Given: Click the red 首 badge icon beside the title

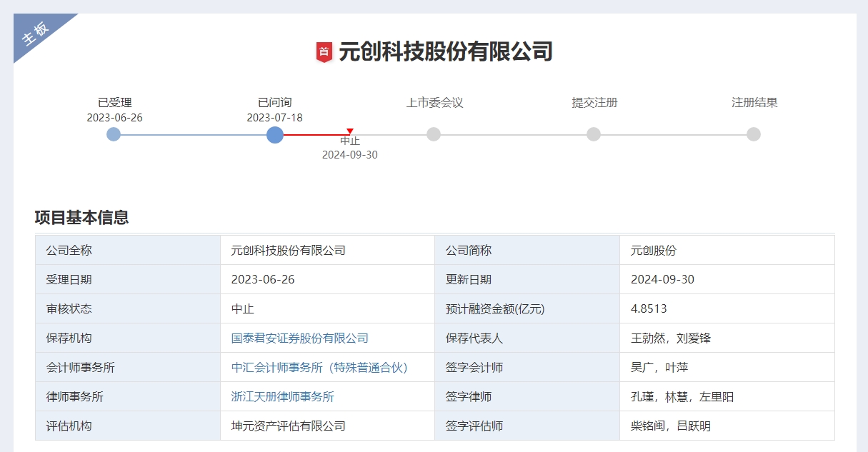Looking at the screenshot, I should click(324, 52).
